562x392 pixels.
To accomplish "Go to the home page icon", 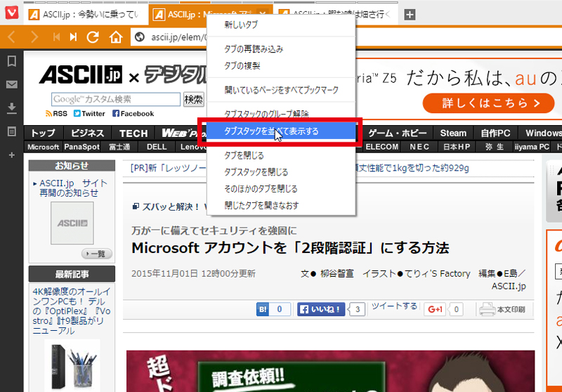I will [x=116, y=37].
